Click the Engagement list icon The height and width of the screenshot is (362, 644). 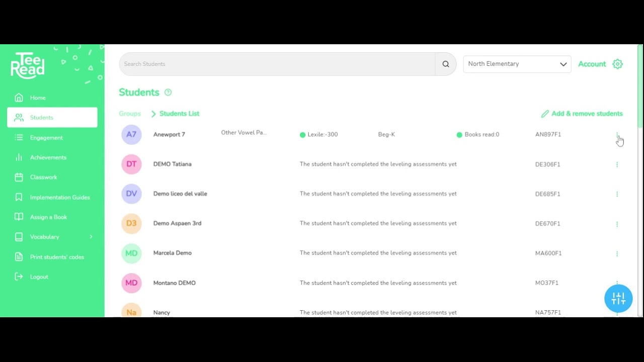[19, 137]
